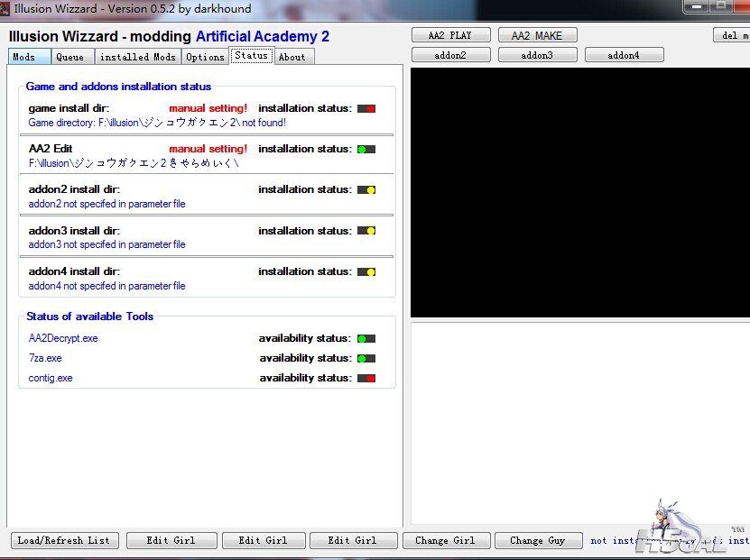Click the addon3 button

(x=537, y=55)
